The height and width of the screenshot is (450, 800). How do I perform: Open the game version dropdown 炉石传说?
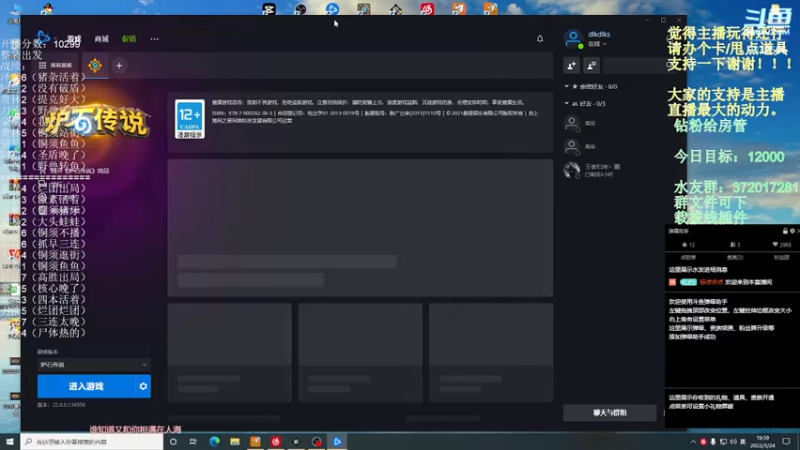point(94,365)
